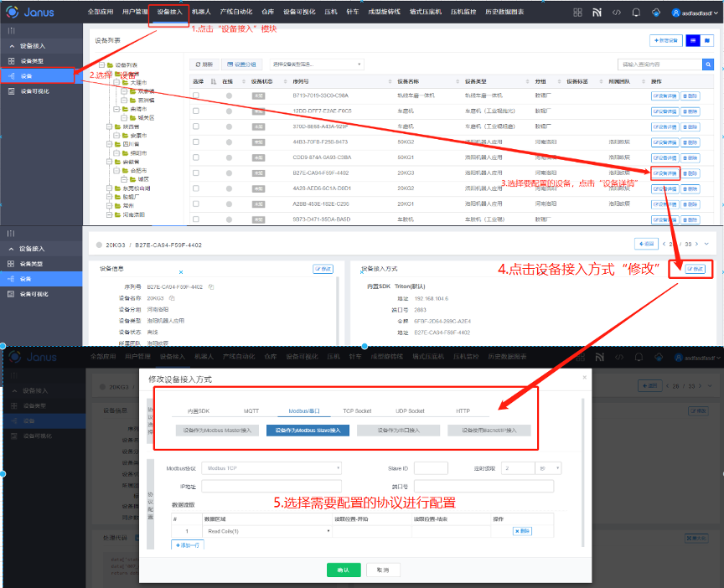Click the 刷新 refresh button

[x=204, y=64]
